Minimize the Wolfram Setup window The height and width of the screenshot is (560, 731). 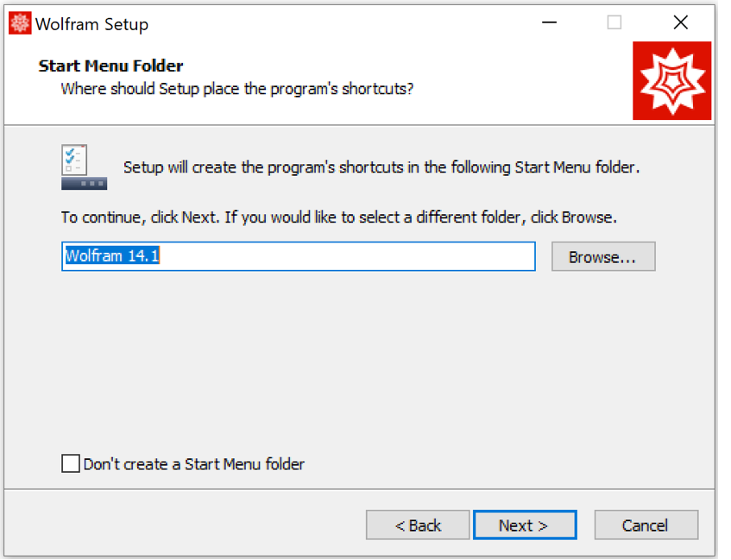[x=550, y=22]
